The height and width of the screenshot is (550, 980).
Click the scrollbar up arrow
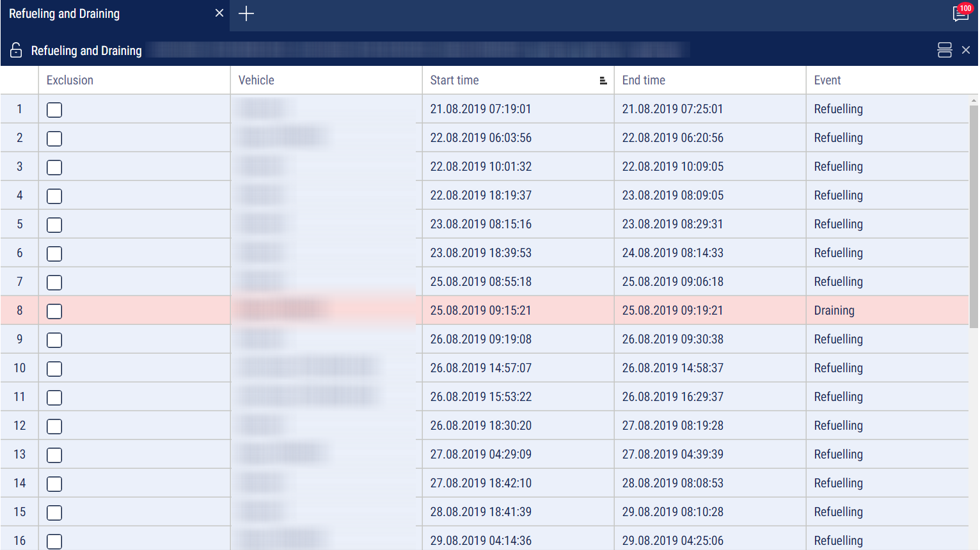[x=974, y=100]
